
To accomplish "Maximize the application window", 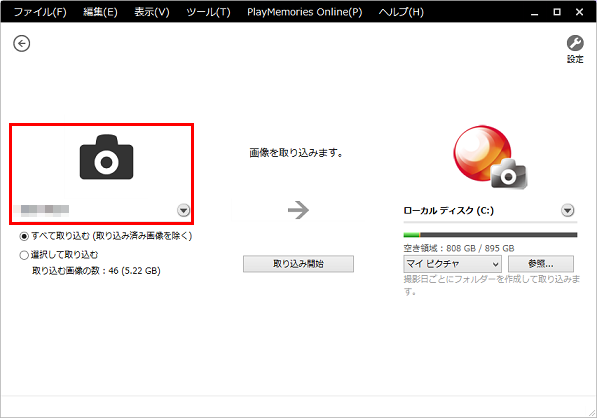I will (557, 12).
